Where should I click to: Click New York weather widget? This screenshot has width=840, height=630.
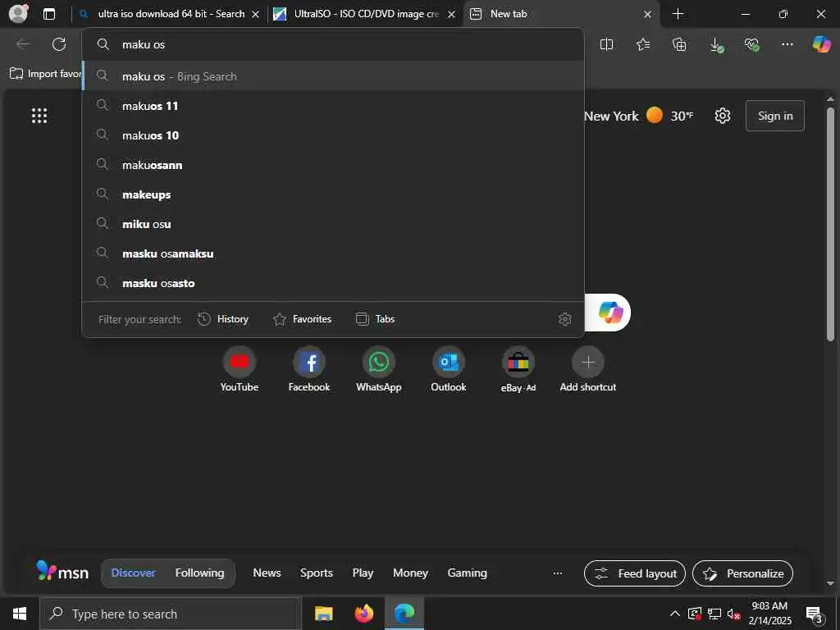coord(638,116)
